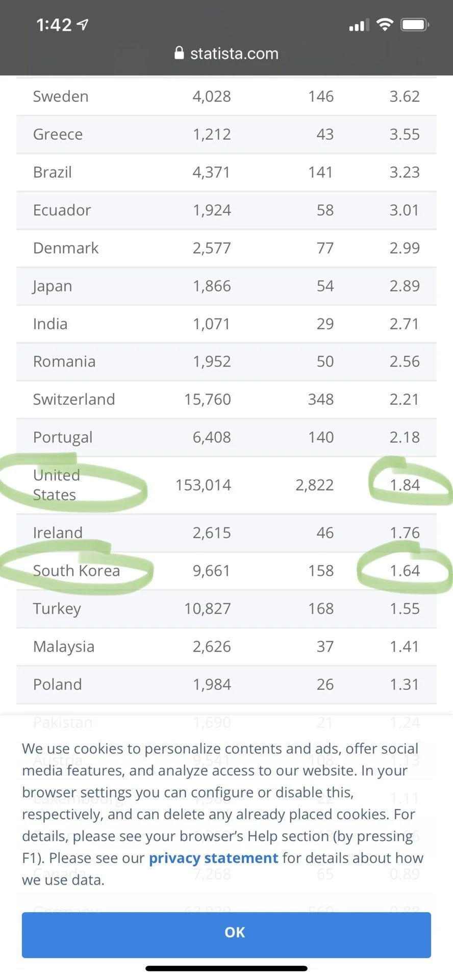Viewport: 453px width, 980px height.
Task: Click the Sweden country cell
Action: 61,96
